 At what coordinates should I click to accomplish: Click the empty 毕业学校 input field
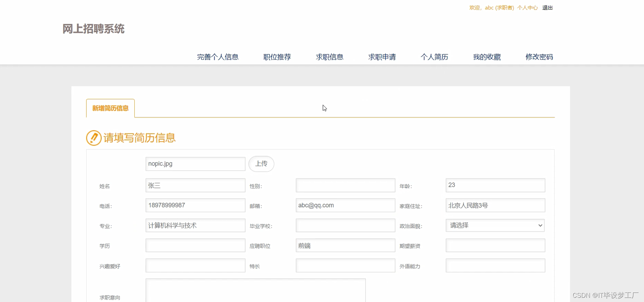(x=345, y=225)
